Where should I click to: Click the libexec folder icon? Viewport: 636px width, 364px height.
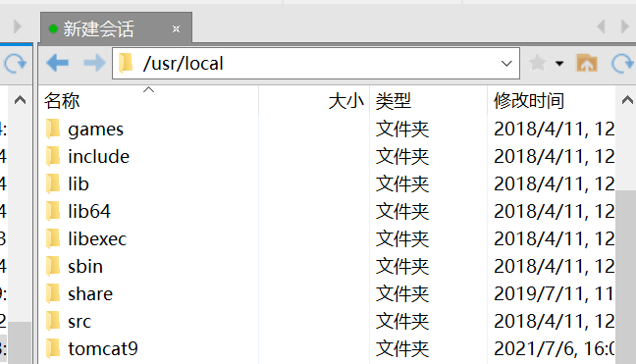(53, 238)
